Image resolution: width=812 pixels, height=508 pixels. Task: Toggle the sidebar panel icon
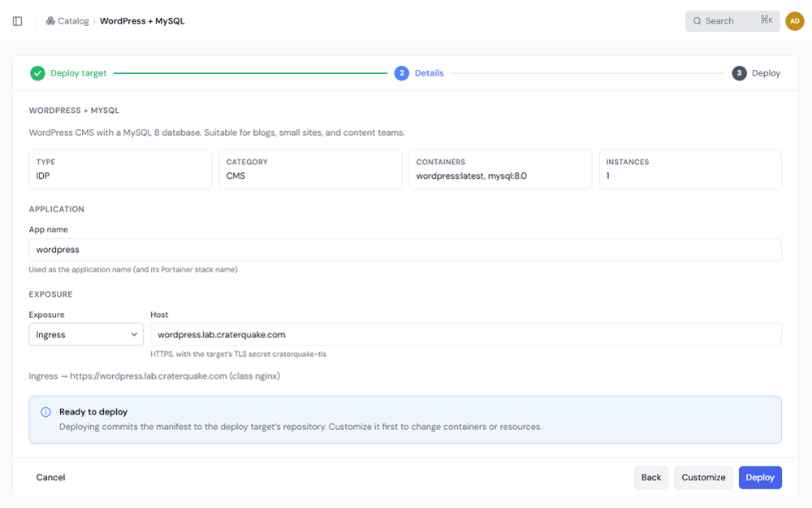point(18,21)
